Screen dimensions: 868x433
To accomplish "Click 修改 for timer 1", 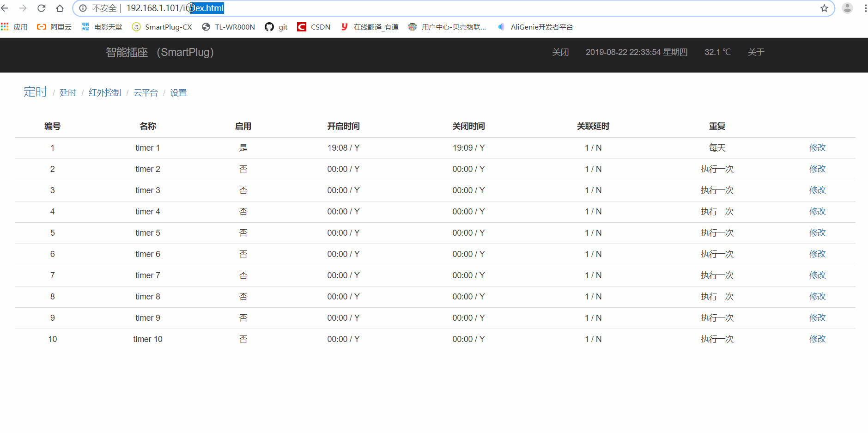I will click(x=817, y=148).
